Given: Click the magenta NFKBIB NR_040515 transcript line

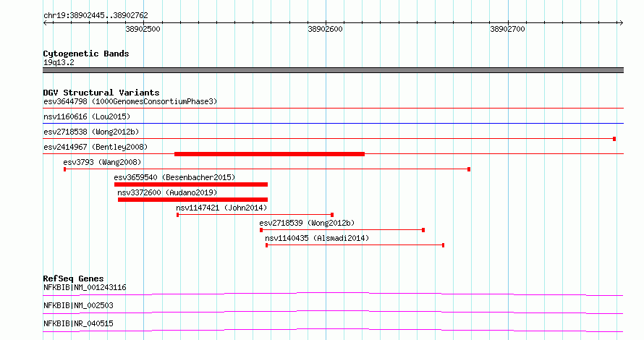Looking at the screenshot, I should click(333, 330).
